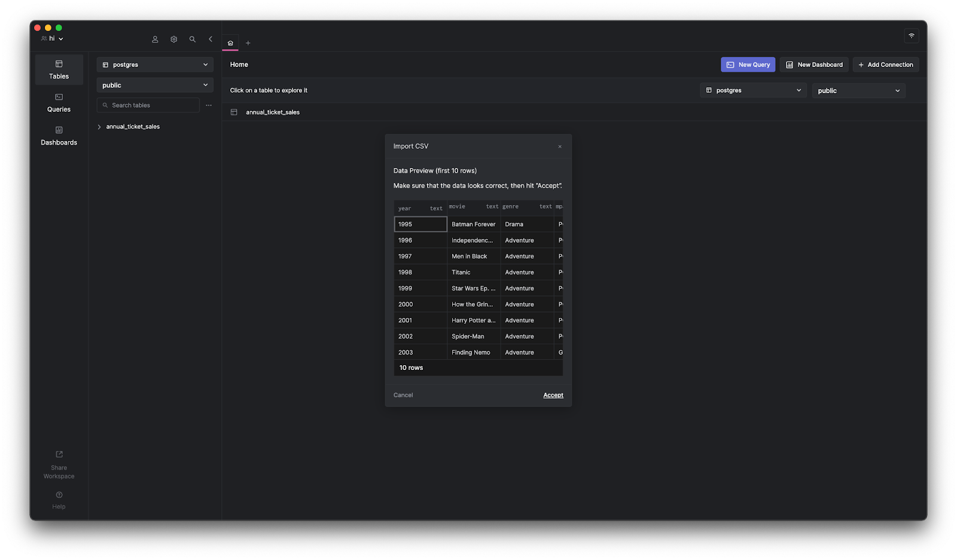Open annual_ticket_sales row in the Home list

click(x=574, y=112)
